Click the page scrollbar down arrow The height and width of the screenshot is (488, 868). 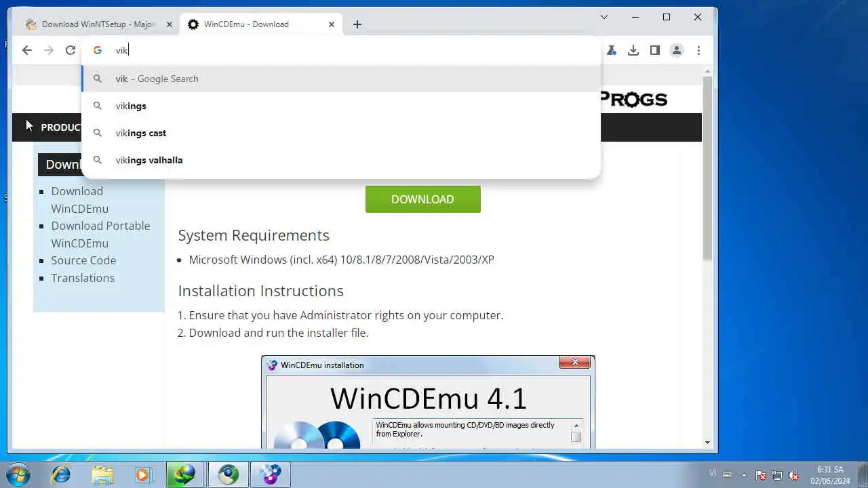tap(707, 443)
